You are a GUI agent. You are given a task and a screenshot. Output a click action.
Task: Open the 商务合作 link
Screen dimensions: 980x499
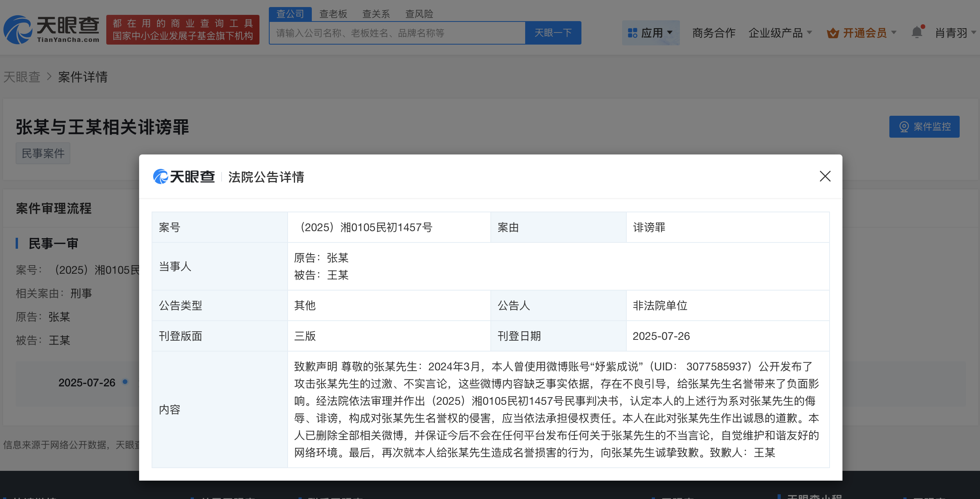click(714, 33)
